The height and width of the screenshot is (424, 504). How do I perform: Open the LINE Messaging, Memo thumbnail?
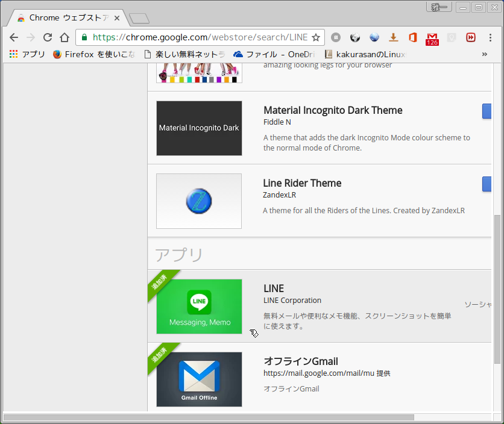199,307
